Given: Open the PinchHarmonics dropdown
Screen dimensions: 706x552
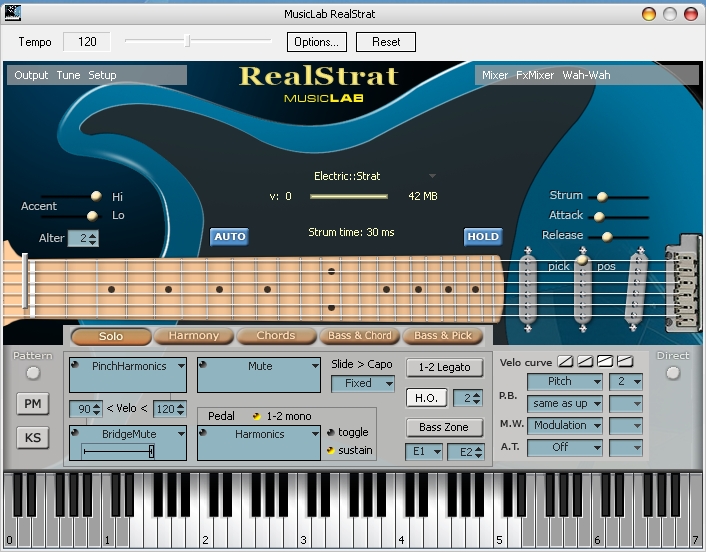Looking at the screenshot, I should coord(181,366).
